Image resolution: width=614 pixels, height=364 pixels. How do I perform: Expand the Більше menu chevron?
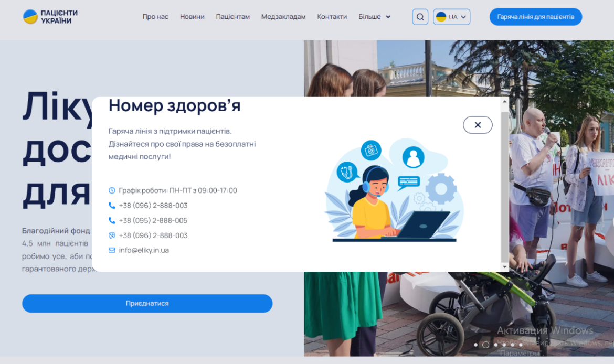(388, 17)
